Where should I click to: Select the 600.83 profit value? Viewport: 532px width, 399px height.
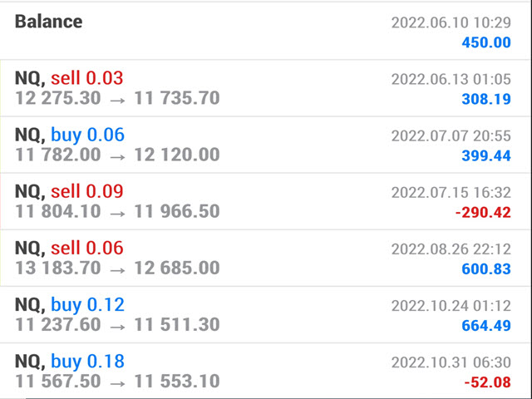(486, 269)
